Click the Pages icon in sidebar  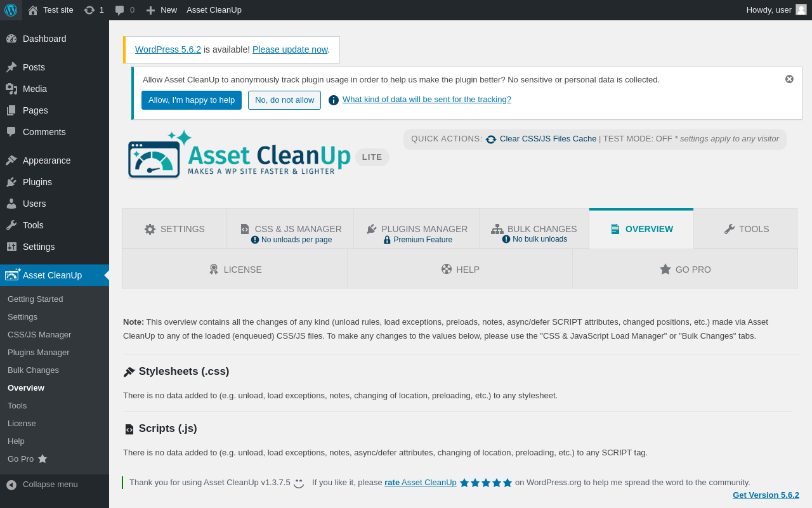click(x=11, y=110)
